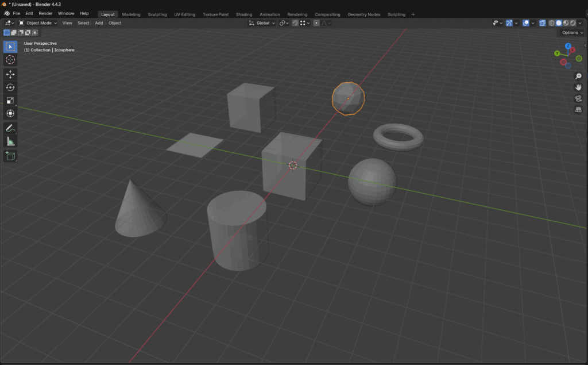Select the Select Box tool
The image size is (588, 365).
tap(10, 47)
